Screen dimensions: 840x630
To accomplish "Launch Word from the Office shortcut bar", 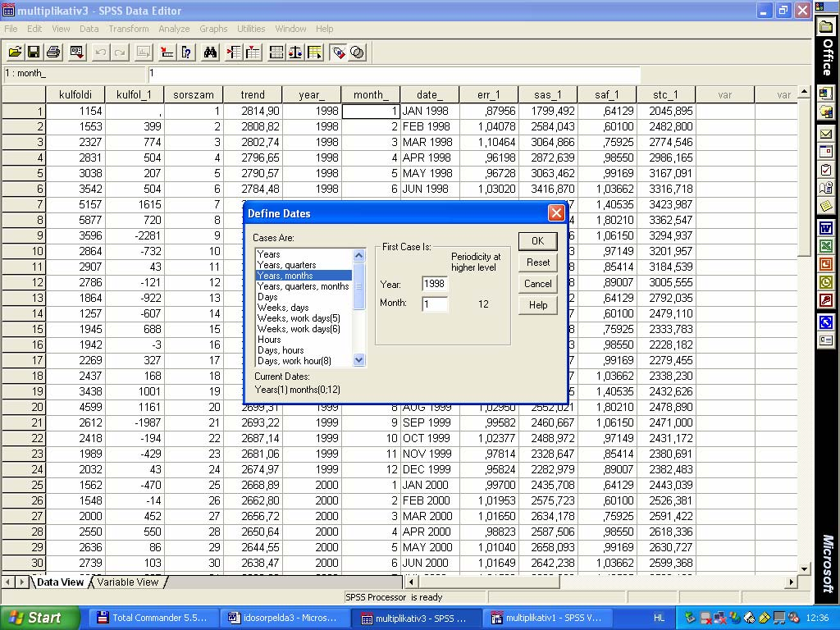I will pos(826,228).
